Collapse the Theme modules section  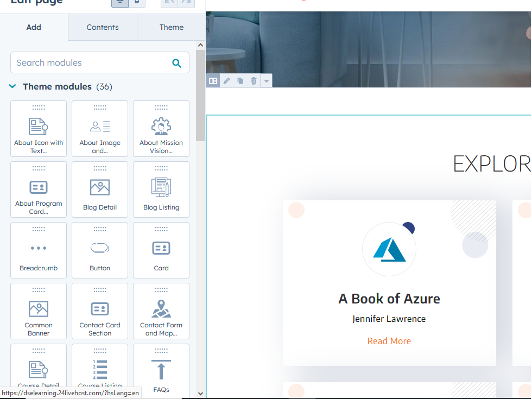12,86
